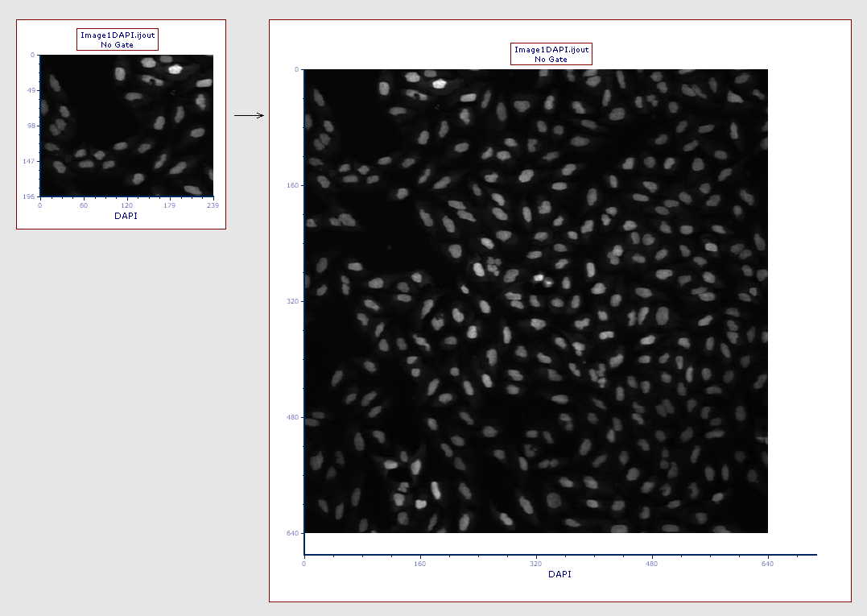Click the 320 tick on large plot x-axis
Viewport: 867px width, 616px height.
tap(536, 564)
